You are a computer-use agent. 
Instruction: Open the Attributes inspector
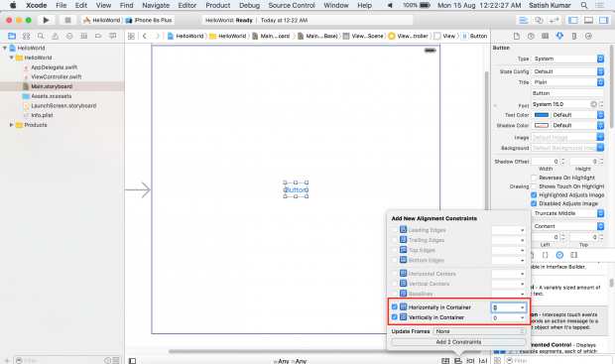(x=559, y=36)
